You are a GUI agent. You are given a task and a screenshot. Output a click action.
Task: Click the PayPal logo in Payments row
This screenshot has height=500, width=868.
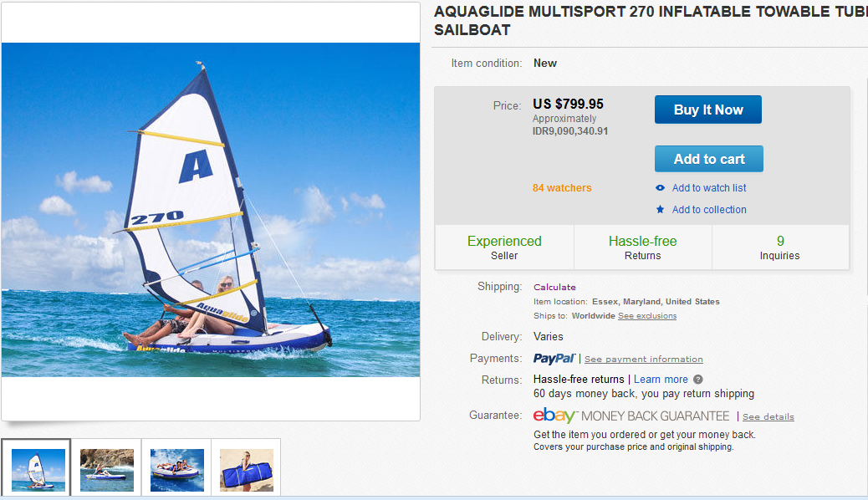pyautogui.click(x=554, y=359)
